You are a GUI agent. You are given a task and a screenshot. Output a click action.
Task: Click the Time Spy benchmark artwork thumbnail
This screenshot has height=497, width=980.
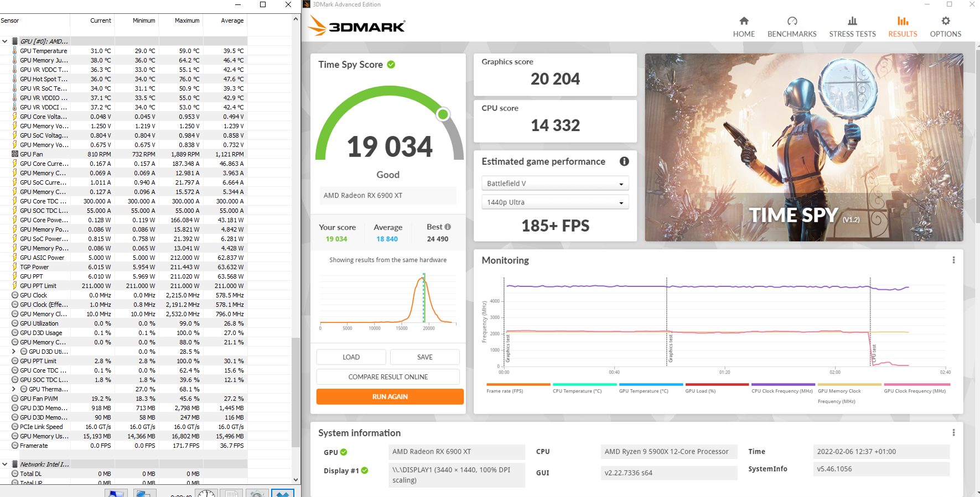803,147
